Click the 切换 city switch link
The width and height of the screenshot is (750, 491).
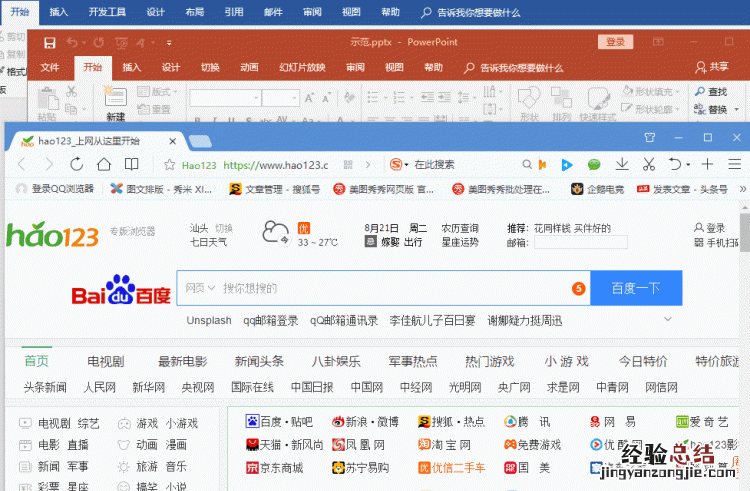(223, 228)
